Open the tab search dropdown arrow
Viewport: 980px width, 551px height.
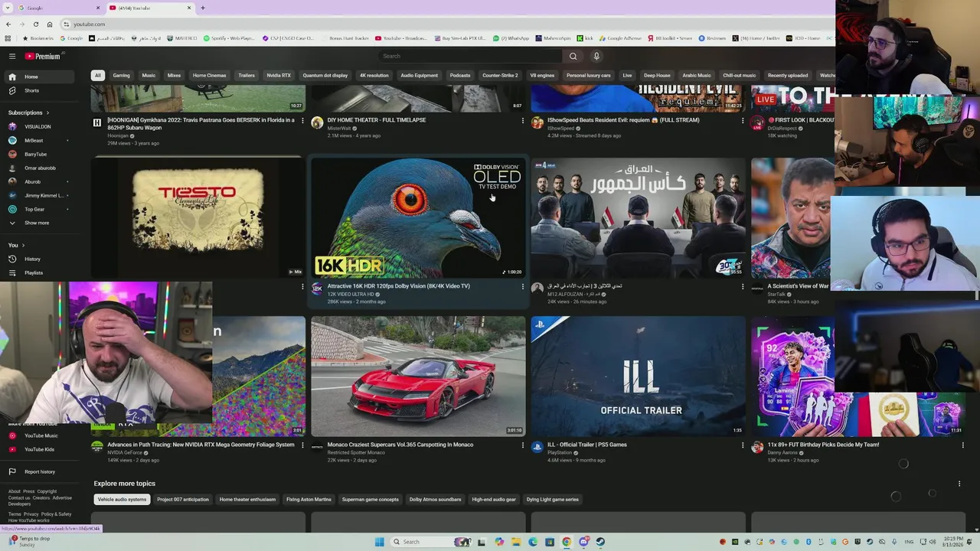click(x=7, y=8)
